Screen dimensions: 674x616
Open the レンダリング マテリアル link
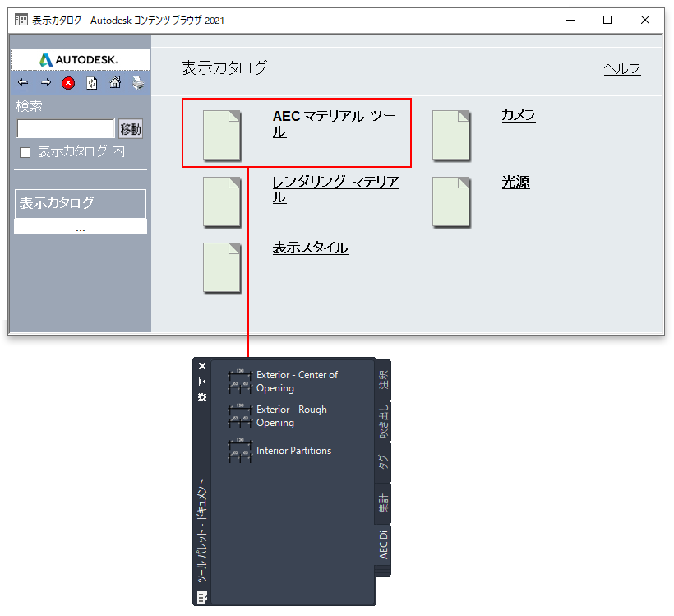(335, 190)
